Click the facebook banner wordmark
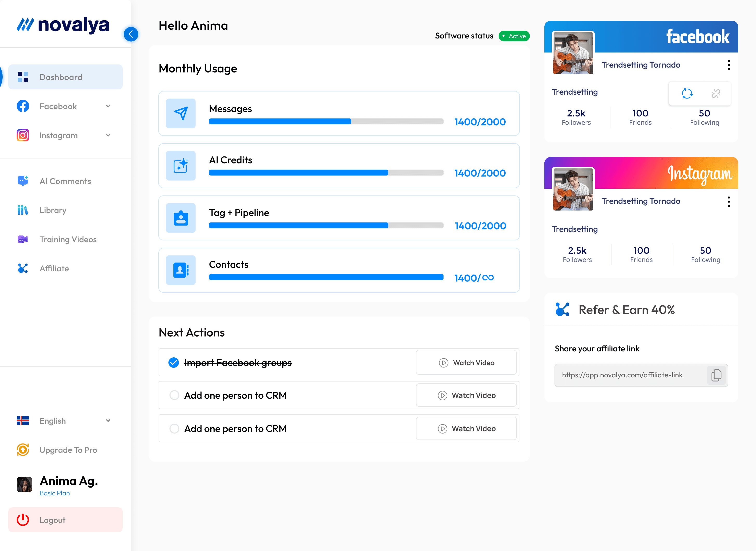 point(698,37)
